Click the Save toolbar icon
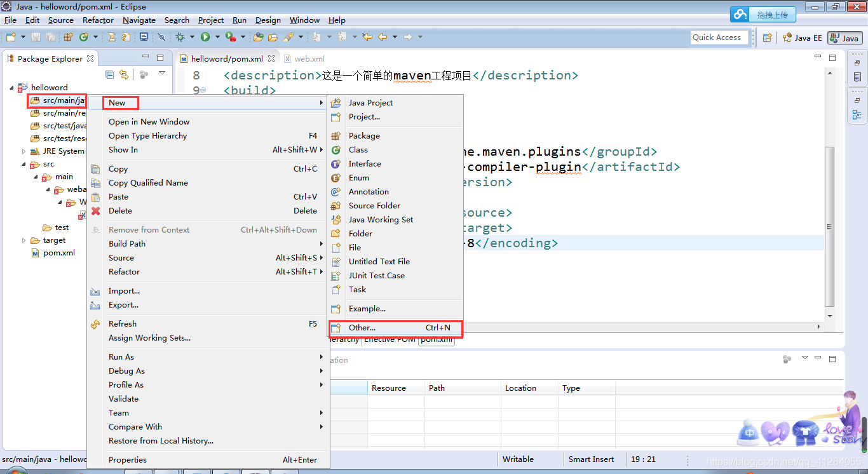The width and height of the screenshot is (868, 474). 36,37
